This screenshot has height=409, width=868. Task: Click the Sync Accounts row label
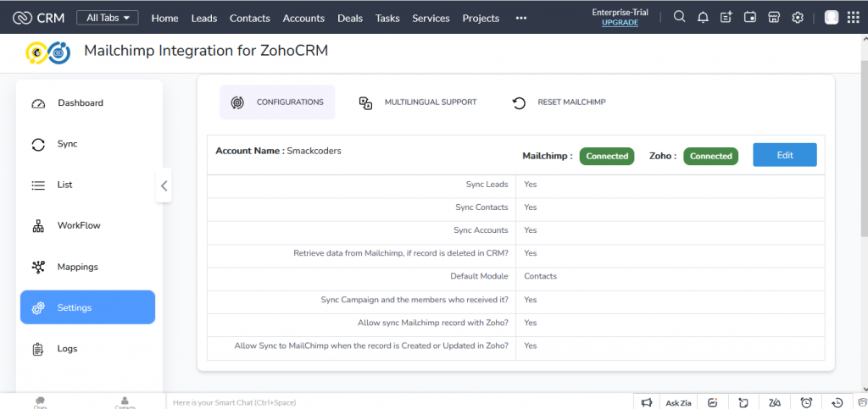(481, 230)
